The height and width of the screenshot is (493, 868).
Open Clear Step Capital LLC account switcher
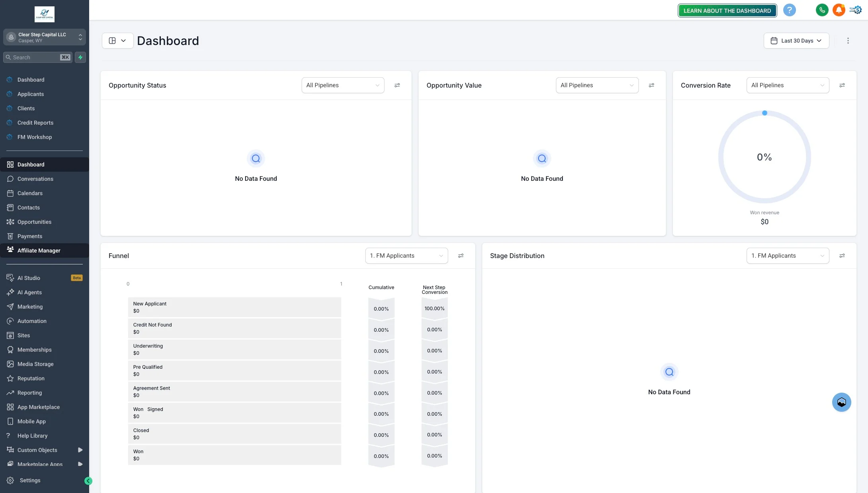[x=45, y=37]
